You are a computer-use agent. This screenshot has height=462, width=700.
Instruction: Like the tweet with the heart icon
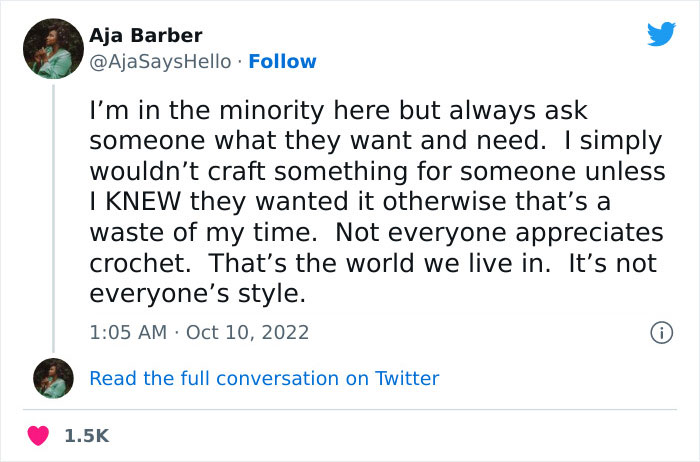click(40, 435)
